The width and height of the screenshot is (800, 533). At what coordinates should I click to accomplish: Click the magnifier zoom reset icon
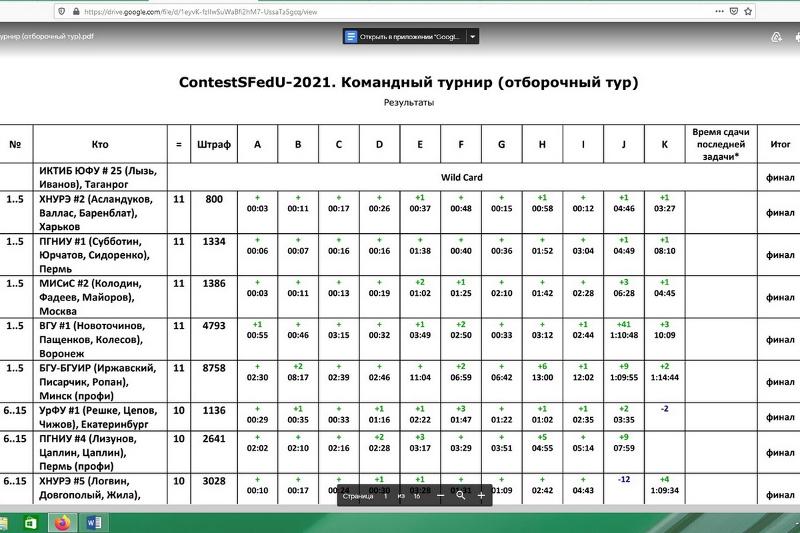click(x=461, y=495)
